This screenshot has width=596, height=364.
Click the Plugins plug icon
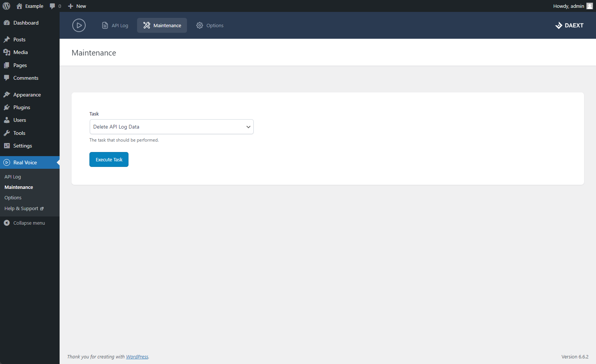pyautogui.click(x=7, y=107)
